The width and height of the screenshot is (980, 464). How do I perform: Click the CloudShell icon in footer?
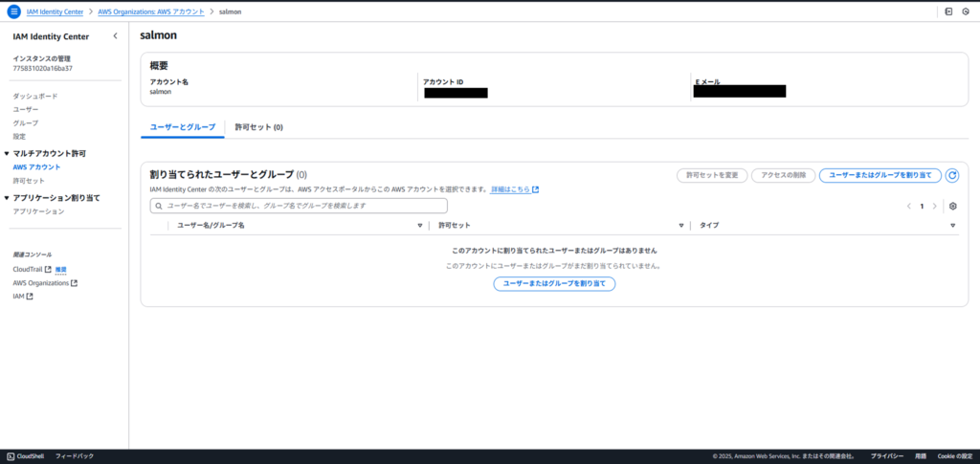[x=11, y=456]
